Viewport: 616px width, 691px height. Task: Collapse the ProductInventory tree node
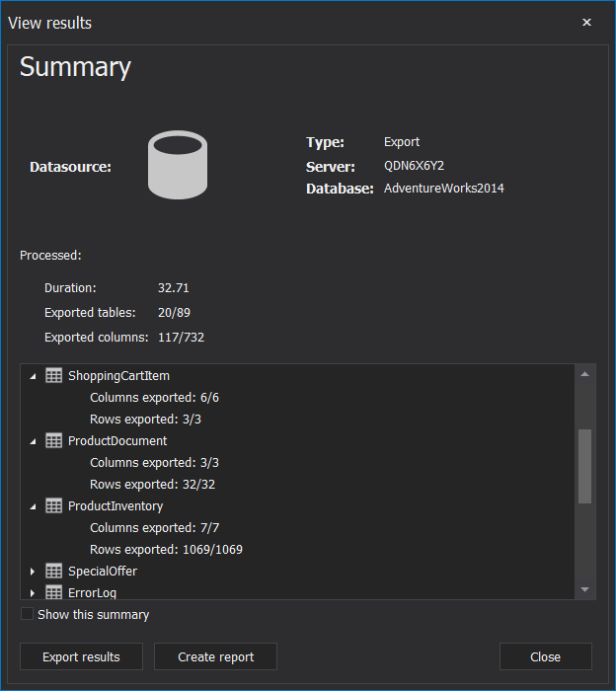(33, 506)
